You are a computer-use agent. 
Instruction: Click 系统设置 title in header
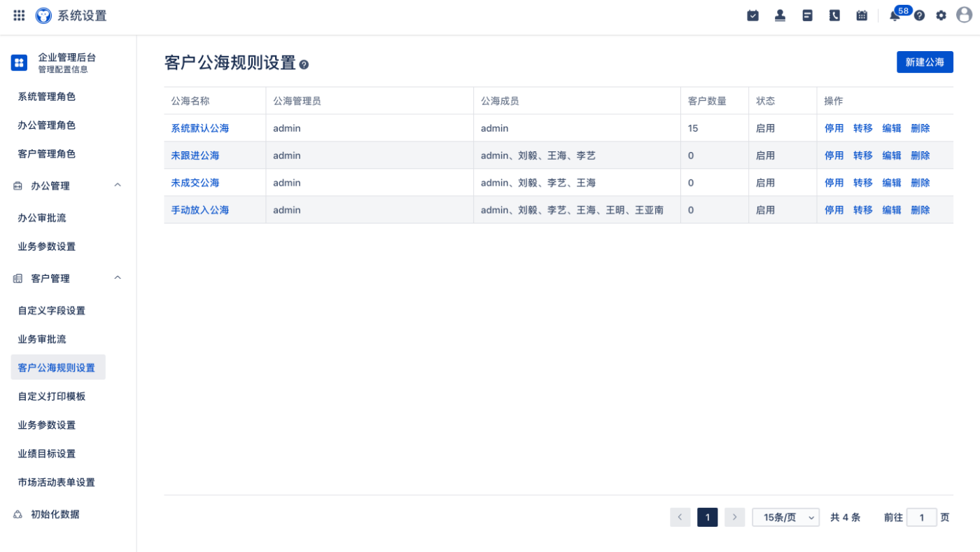tap(82, 15)
